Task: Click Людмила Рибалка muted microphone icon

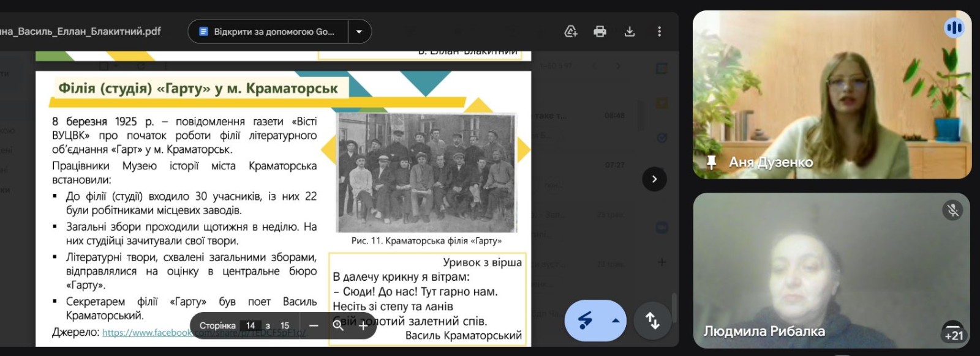Action: tap(952, 210)
